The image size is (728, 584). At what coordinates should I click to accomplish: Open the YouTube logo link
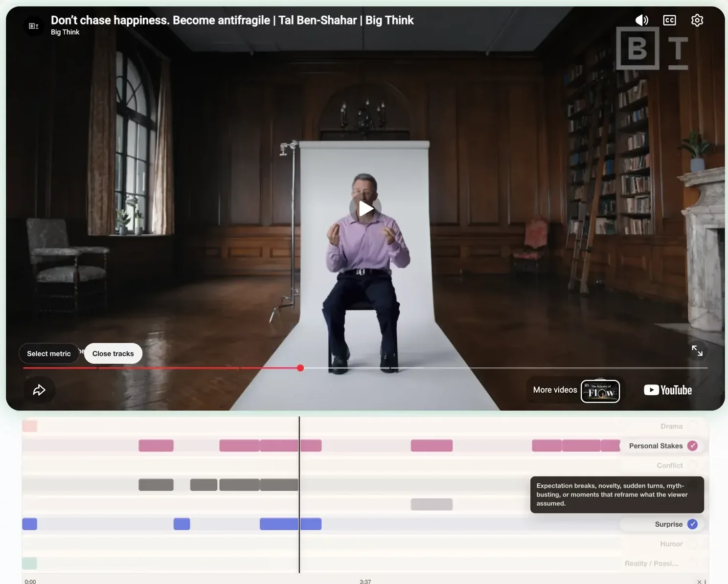[x=667, y=390]
